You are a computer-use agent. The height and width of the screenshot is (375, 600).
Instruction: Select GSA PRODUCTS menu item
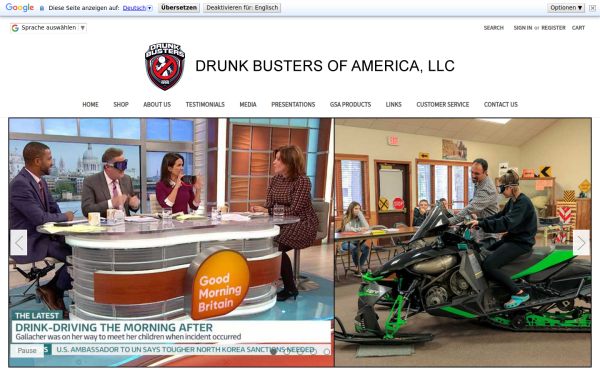point(351,104)
